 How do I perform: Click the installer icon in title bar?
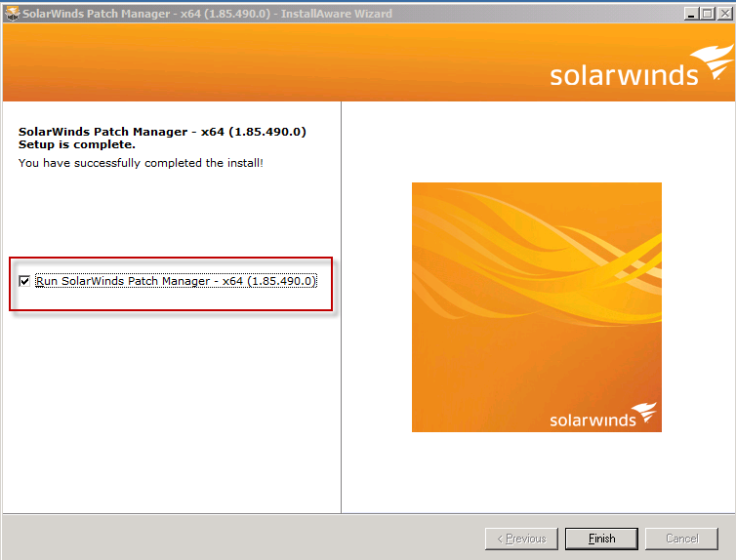tap(12, 14)
